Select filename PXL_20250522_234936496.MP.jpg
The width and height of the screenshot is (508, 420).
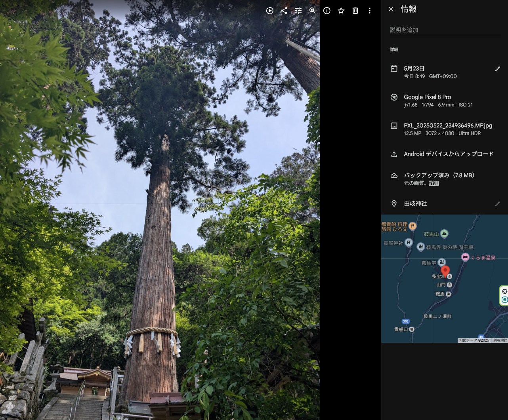point(448,125)
